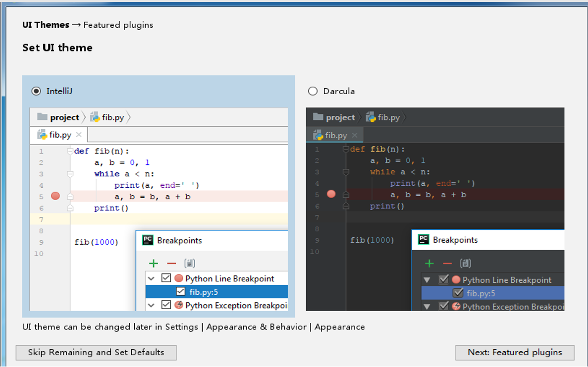
Task: Toggle fib.py:5 checkbox in Darcula preview
Action: coord(458,293)
